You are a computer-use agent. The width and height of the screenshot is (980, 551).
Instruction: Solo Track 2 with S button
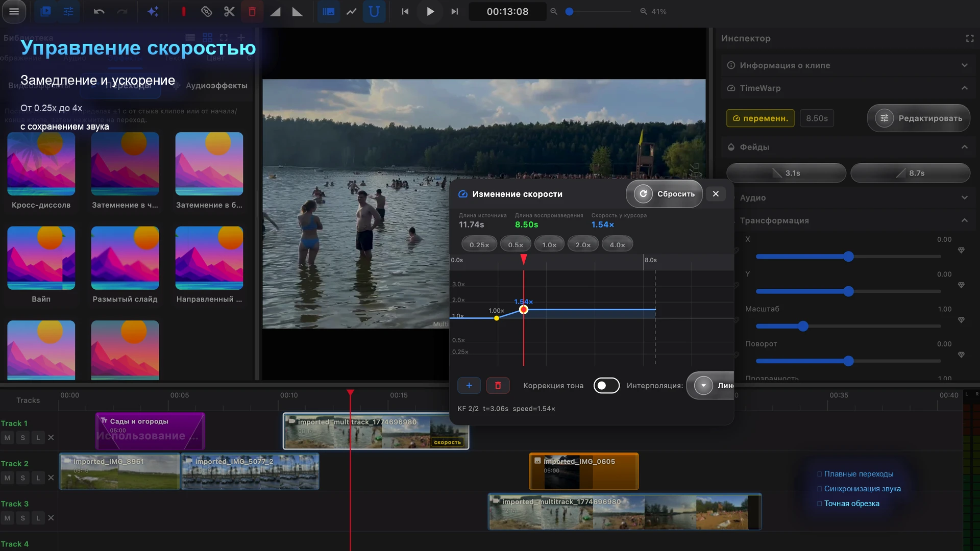[22, 478]
